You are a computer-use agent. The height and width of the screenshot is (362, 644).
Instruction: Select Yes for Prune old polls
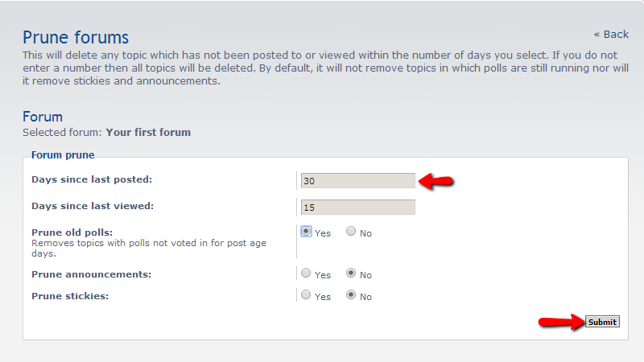point(307,232)
